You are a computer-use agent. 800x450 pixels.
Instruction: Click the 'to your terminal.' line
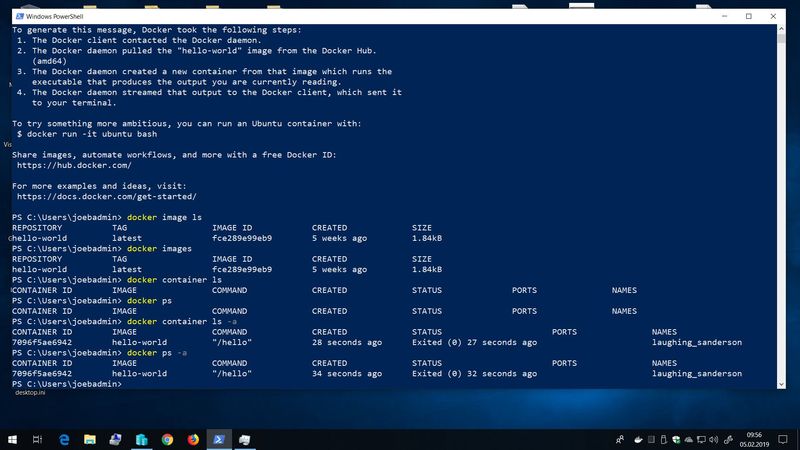click(74, 103)
